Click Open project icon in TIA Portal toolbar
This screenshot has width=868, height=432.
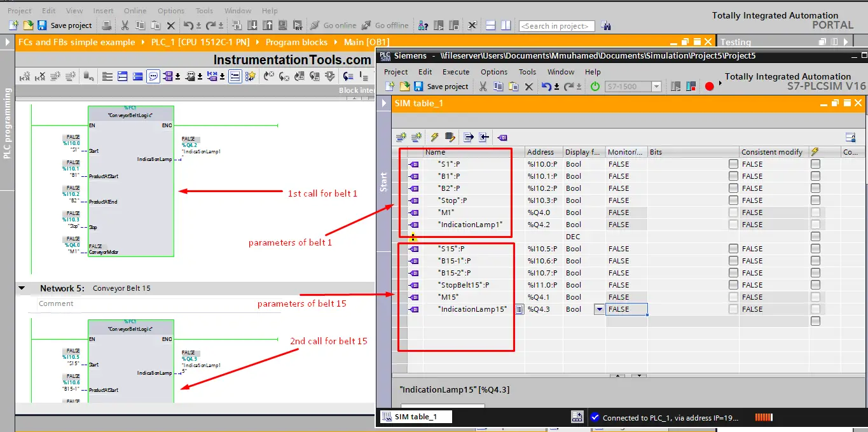tap(28, 25)
